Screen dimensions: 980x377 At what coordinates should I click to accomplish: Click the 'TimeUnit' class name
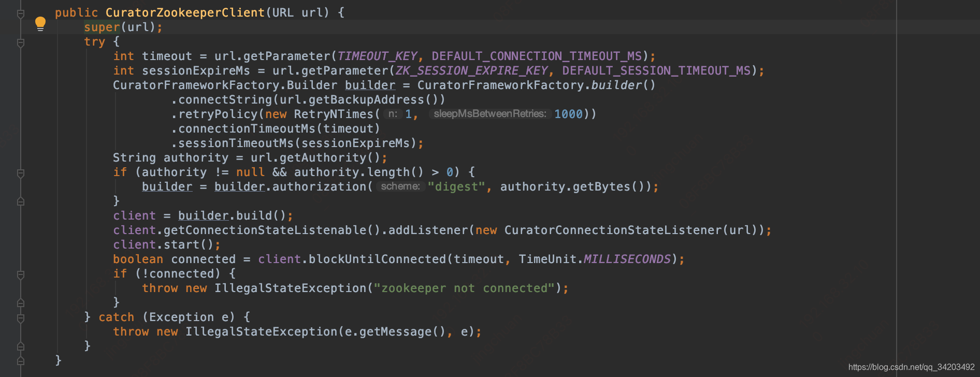click(x=547, y=259)
